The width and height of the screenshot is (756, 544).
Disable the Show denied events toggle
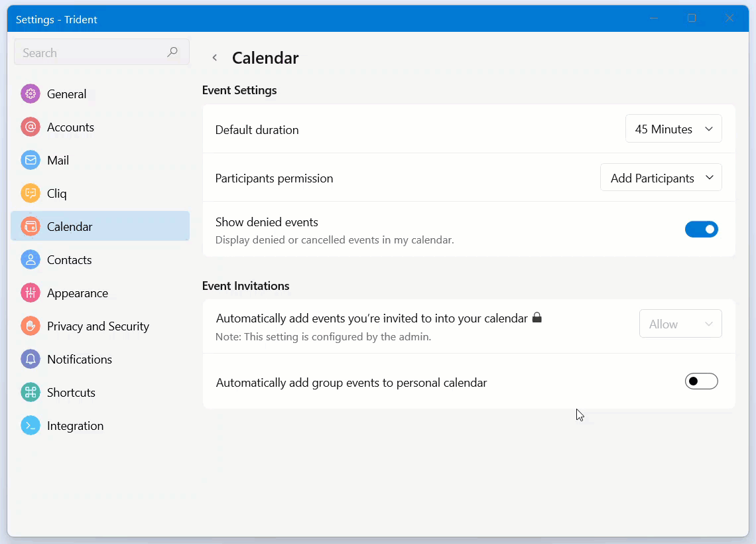(x=701, y=230)
